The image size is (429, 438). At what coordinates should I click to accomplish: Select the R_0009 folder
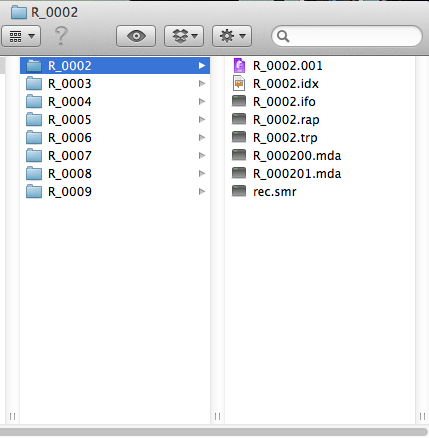(x=115, y=192)
